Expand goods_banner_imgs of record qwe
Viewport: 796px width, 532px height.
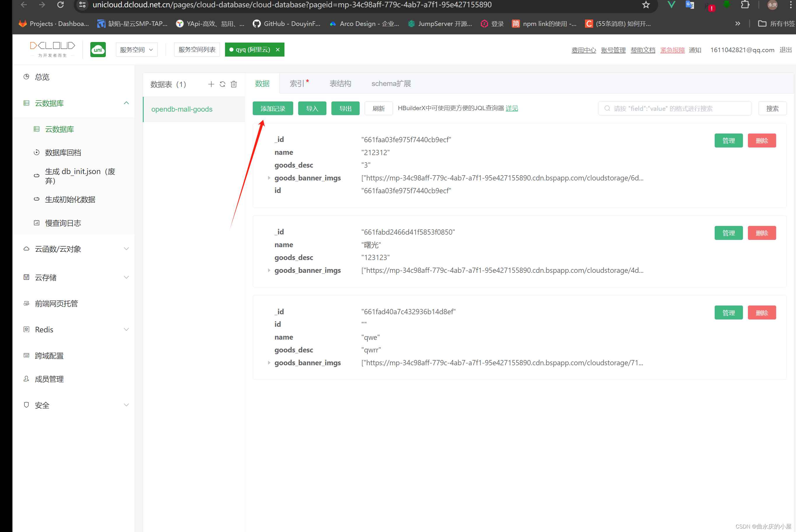[x=269, y=363]
